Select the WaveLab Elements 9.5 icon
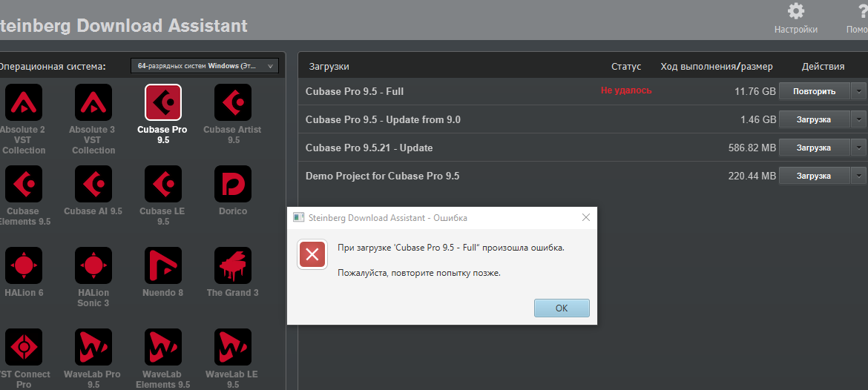 (163, 347)
